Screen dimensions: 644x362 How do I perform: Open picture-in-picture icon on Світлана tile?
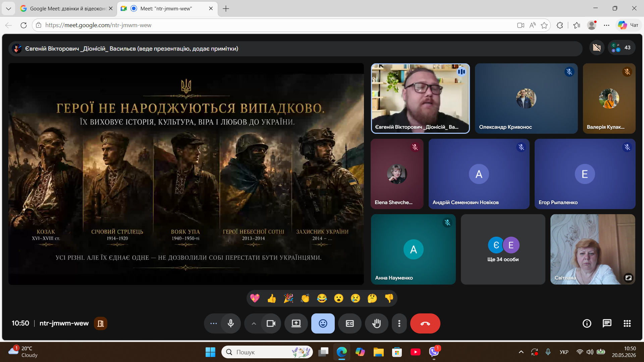(628, 278)
